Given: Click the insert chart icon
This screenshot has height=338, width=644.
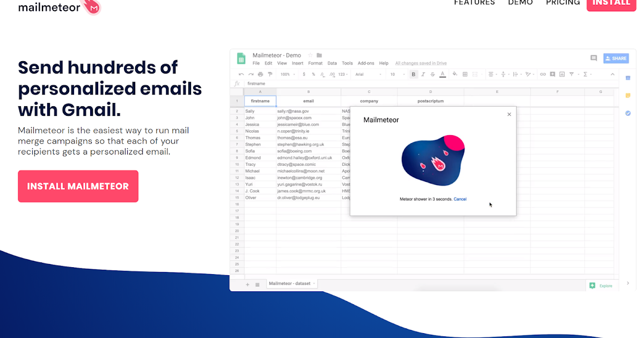Looking at the screenshot, I should [x=562, y=74].
